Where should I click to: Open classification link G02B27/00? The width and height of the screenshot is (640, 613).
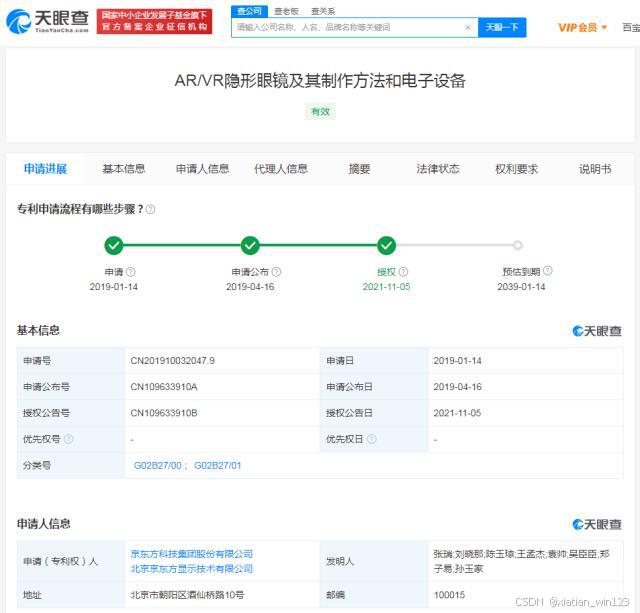(x=158, y=466)
